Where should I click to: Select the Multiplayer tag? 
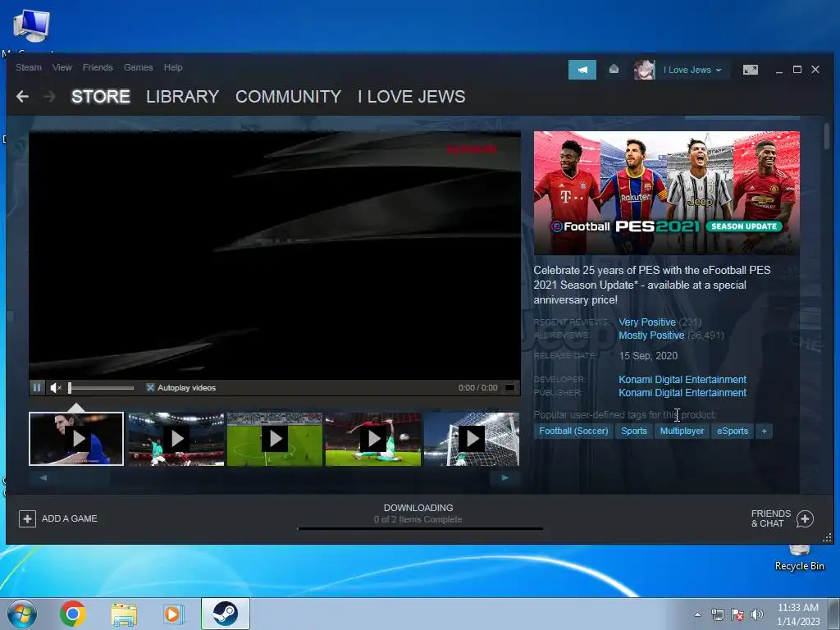click(x=682, y=431)
